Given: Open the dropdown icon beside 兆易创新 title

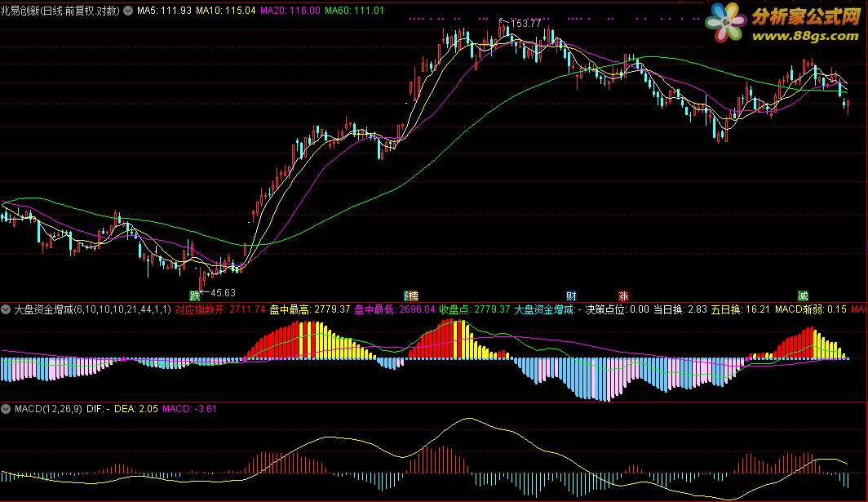Looking at the screenshot, I should click(x=128, y=11).
